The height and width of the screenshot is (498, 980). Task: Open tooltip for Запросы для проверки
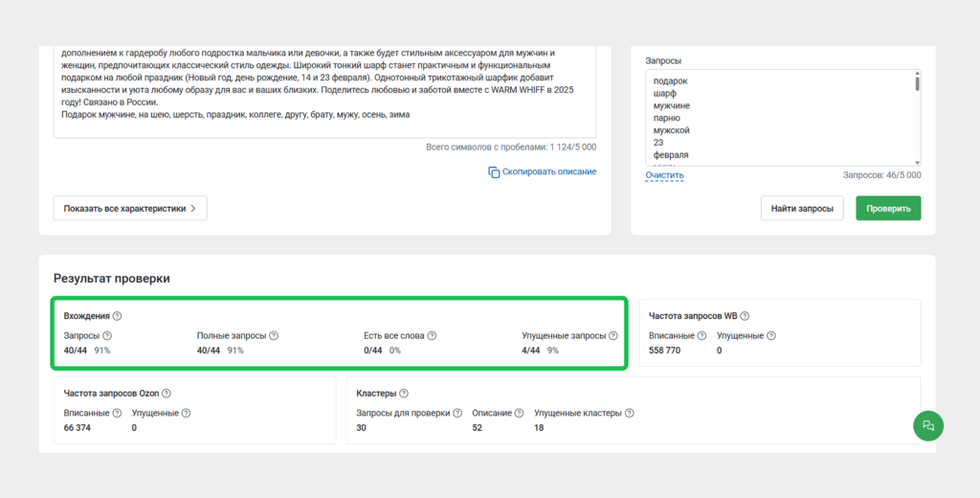click(458, 414)
